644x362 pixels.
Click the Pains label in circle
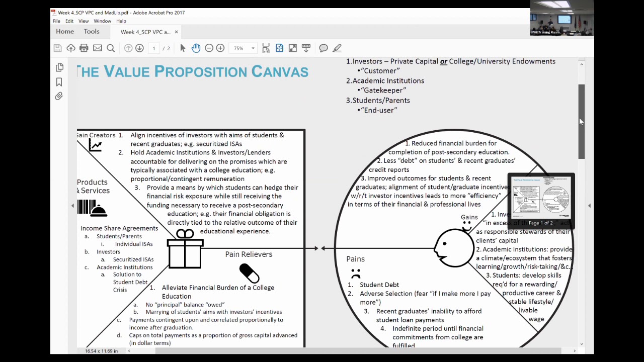click(x=355, y=259)
